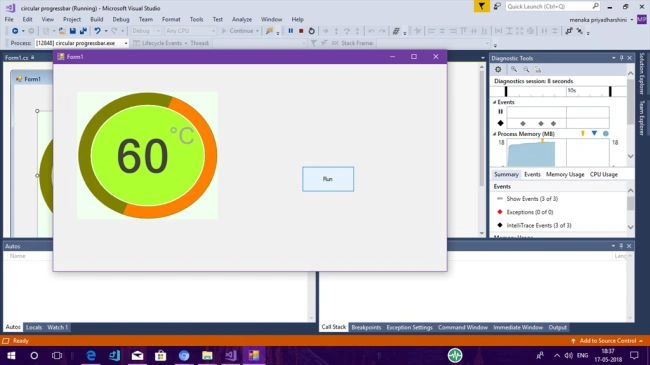Click the yellow GC marker legend icon

tap(583, 133)
